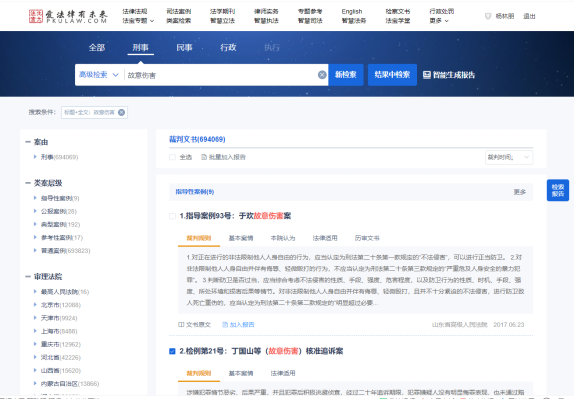Image resolution: width=574 pixels, height=399 pixels.
Task: Switch to the 全部 case tab
Action: point(97,48)
